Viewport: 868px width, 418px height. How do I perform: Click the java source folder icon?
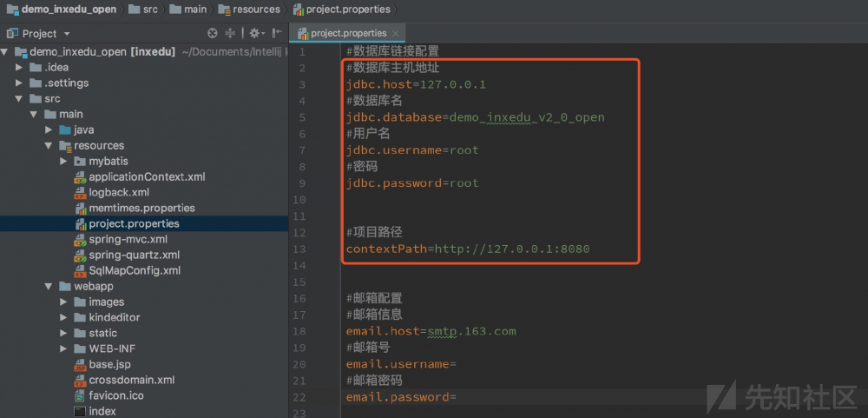[65, 129]
